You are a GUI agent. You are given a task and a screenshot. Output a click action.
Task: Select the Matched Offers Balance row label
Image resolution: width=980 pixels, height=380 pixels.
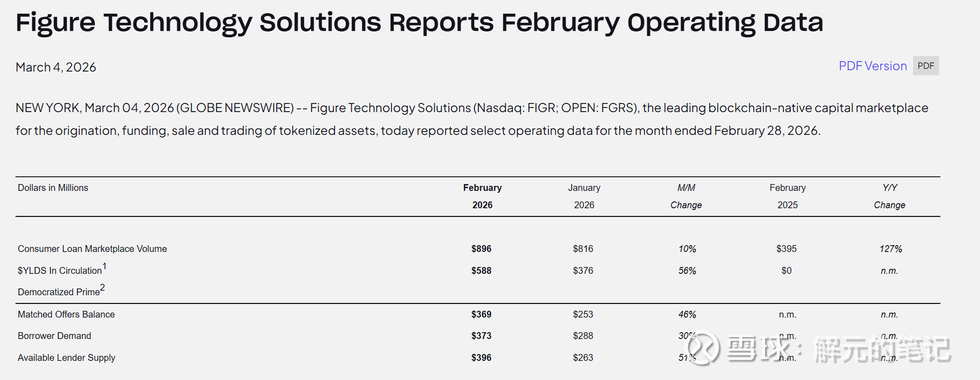click(x=66, y=314)
